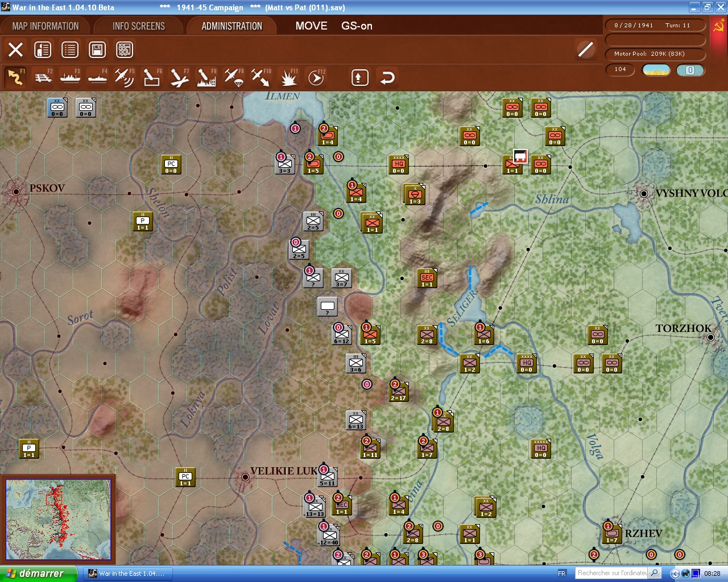Click the Undo move arrow icon
Viewport: 728px width, 582px height.
pyautogui.click(x=387, y=77)
